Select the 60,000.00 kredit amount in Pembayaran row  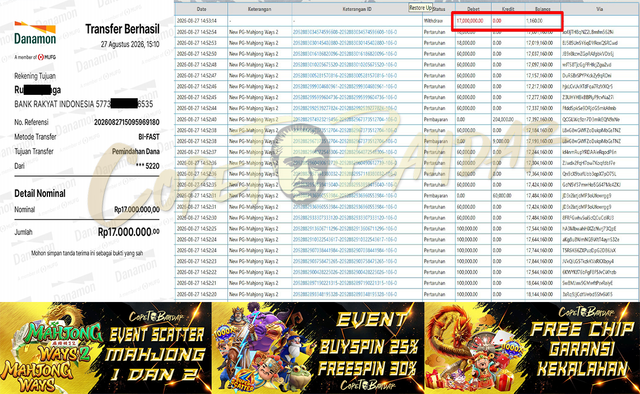coord(502,196)
